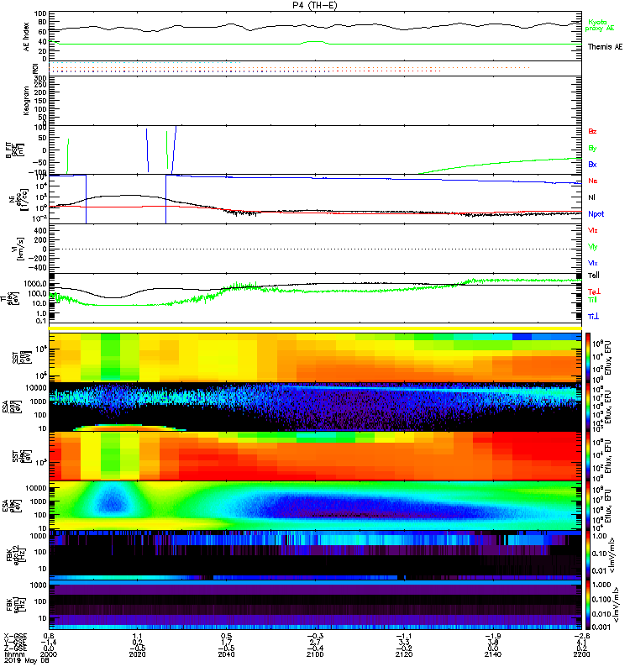
Task: Click the blue low-flux patch in ESA elec spectrogram near 2015
Action: [112, 500]
